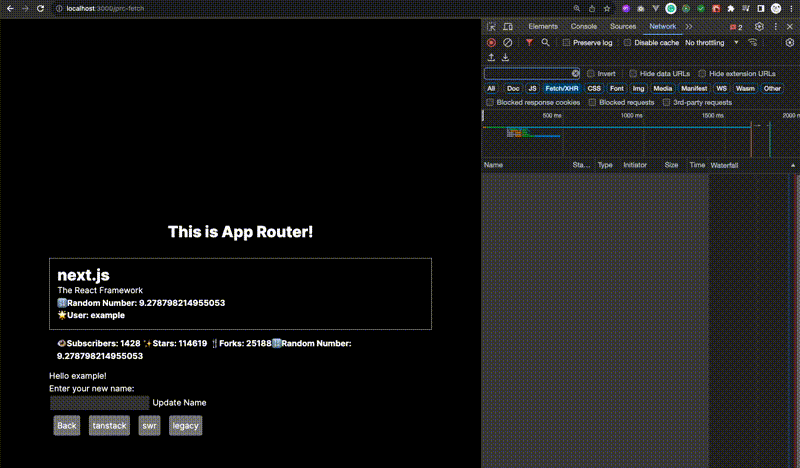Select the Img request type filter

tap(638, 88)
